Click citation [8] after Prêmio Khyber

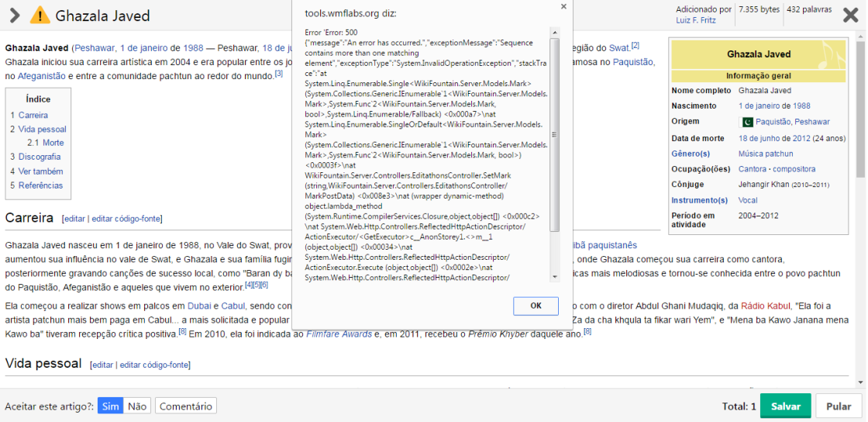[588, 331]
